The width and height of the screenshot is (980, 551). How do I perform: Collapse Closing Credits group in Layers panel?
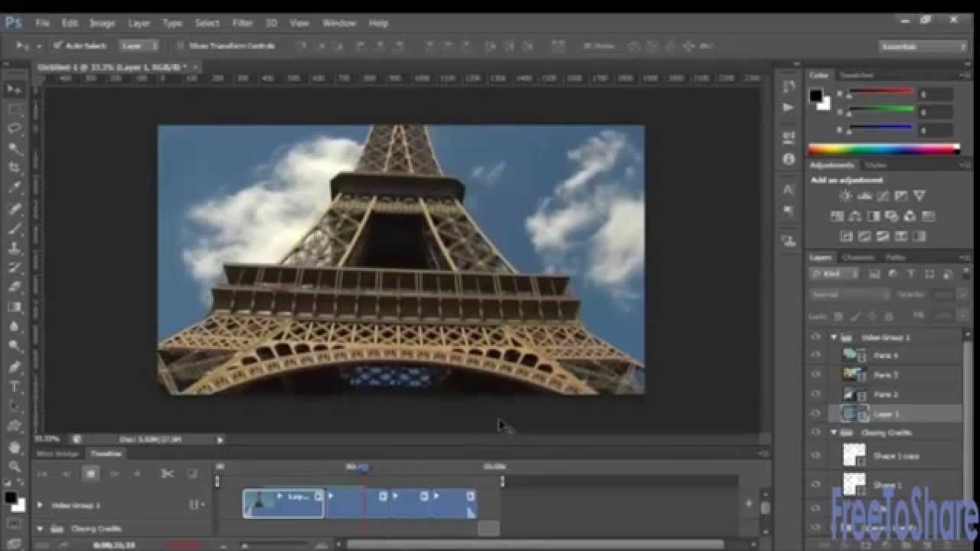[834, 432]
